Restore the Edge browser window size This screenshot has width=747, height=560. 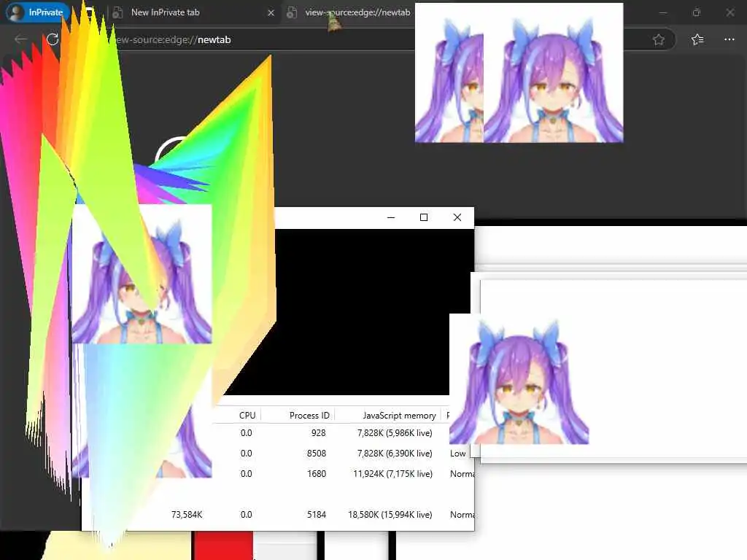coord(697,13)
